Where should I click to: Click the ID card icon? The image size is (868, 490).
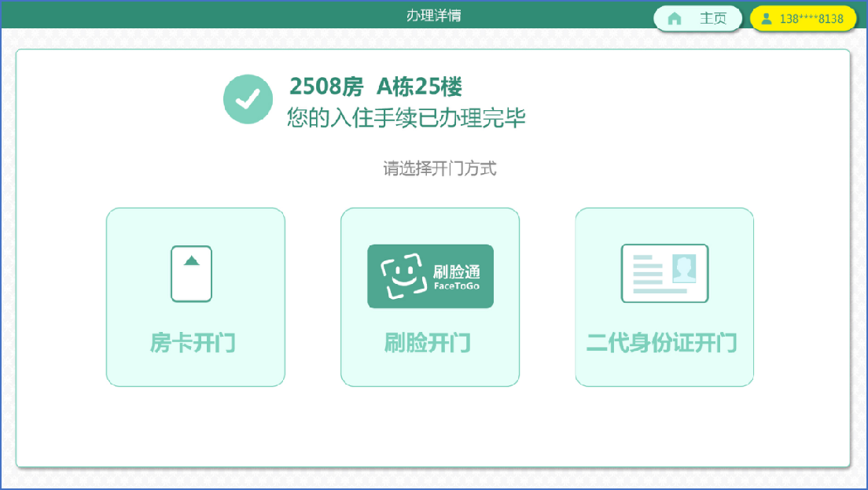pos(665,274)
